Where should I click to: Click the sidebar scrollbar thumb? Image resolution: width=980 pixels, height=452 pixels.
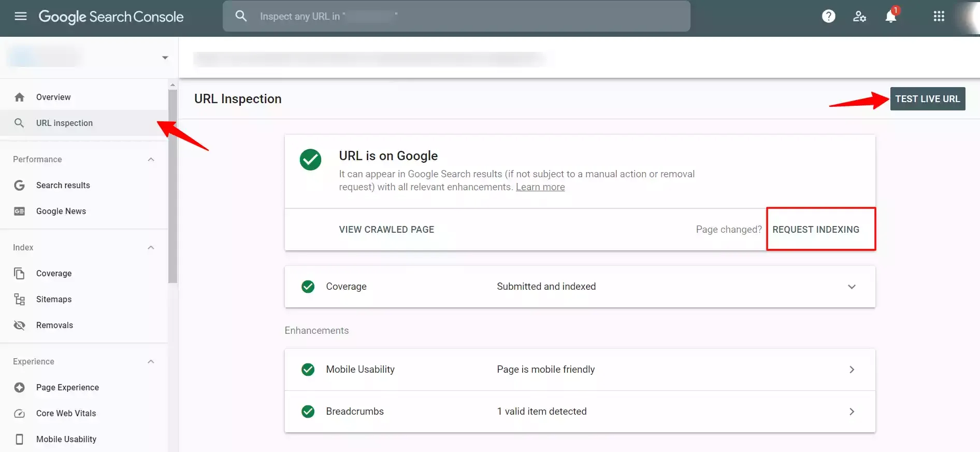[173, 187]
